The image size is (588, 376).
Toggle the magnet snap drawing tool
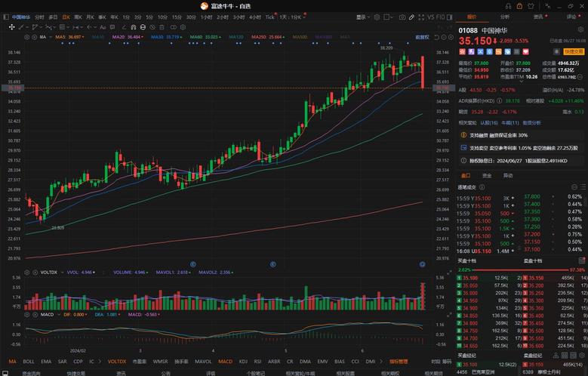pyautogui.click(x=134, y=27)
